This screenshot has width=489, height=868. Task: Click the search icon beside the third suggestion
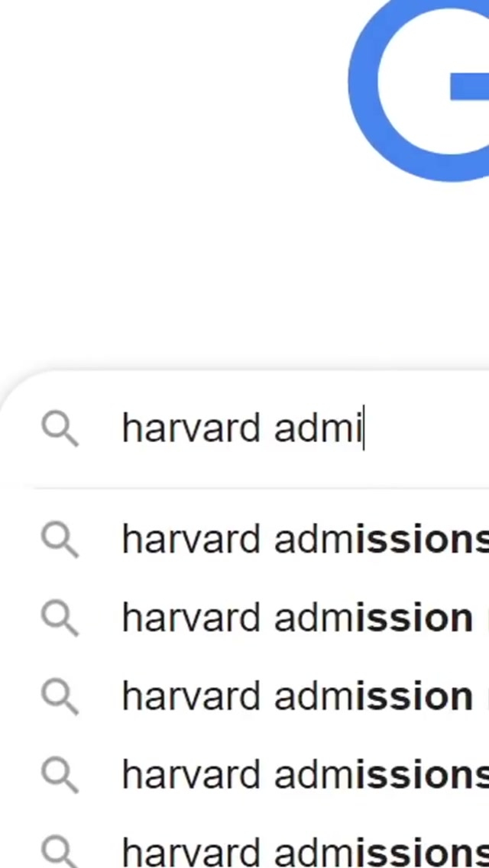coord(60,696)
